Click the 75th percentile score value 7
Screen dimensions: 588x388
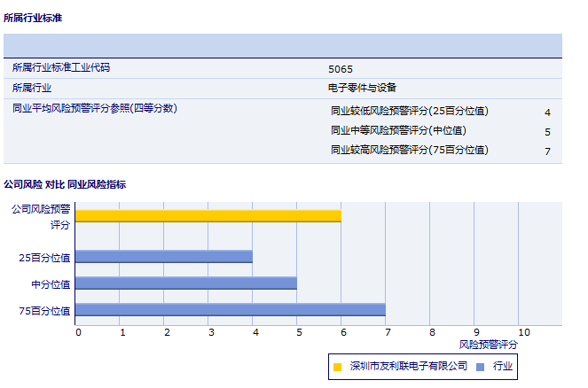tap(547, 151)
